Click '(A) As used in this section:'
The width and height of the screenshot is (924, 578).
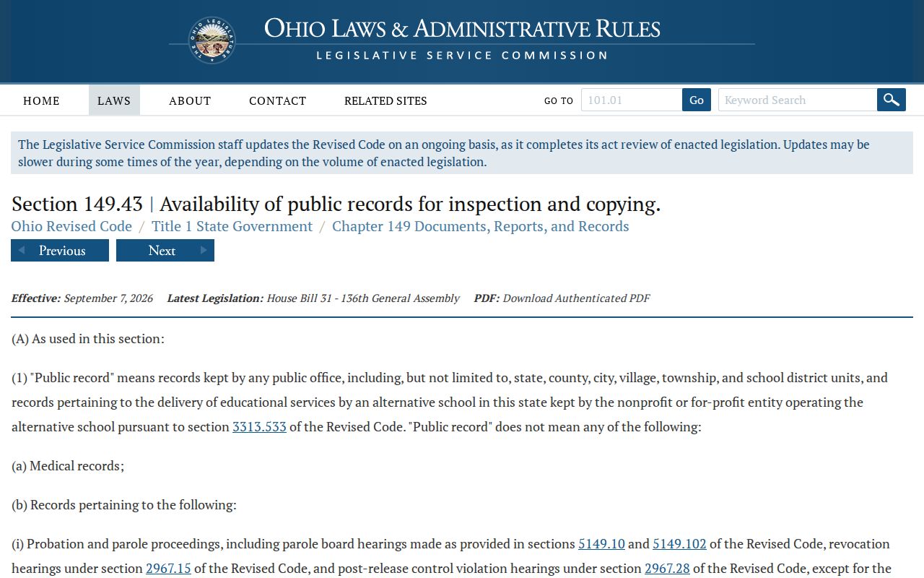pyautogui.click(x=88, y=339)
